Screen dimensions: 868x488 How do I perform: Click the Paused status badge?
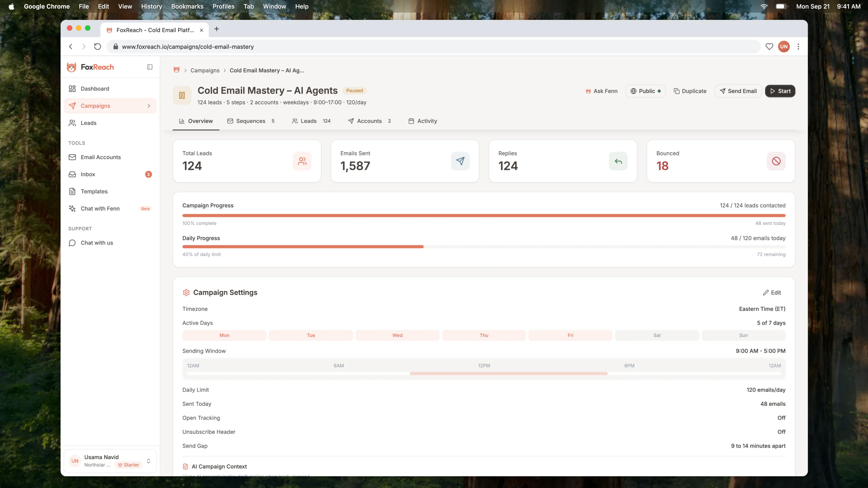tap(354, 90)
